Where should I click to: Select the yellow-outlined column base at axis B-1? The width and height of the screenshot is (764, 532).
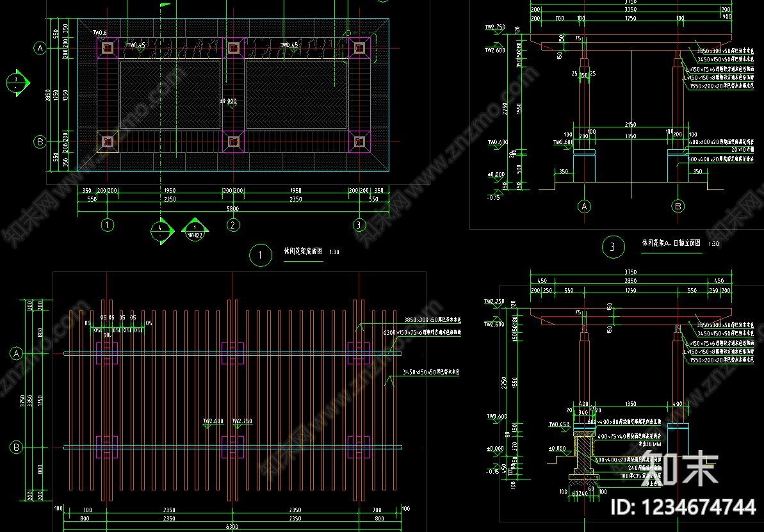click(x=107, y=141)
